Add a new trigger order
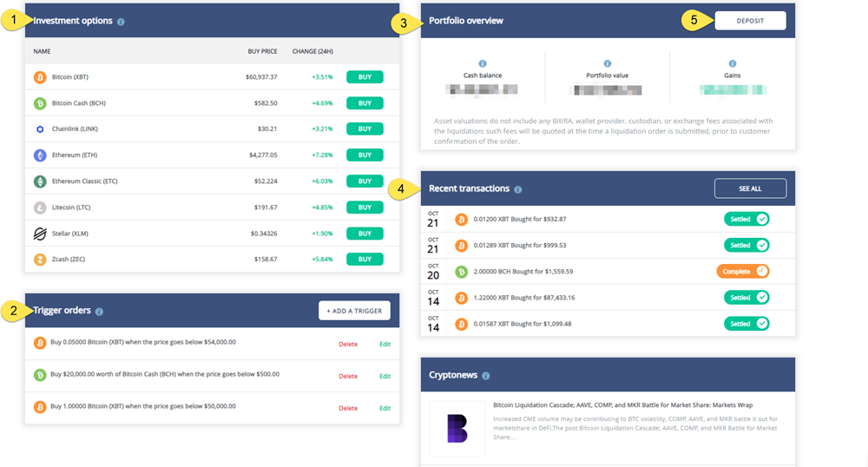868x467 pixels. pyautogui.click(x=354, y=311)
